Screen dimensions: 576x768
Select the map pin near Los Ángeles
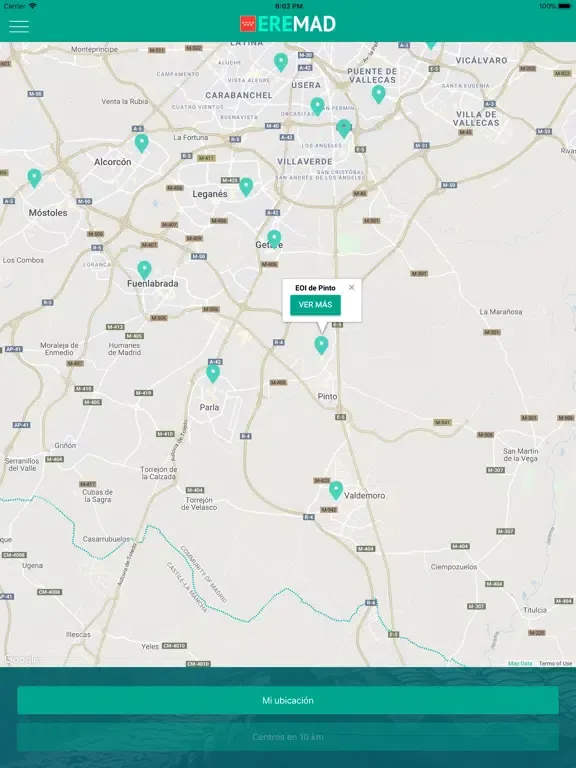coord(344,129)
